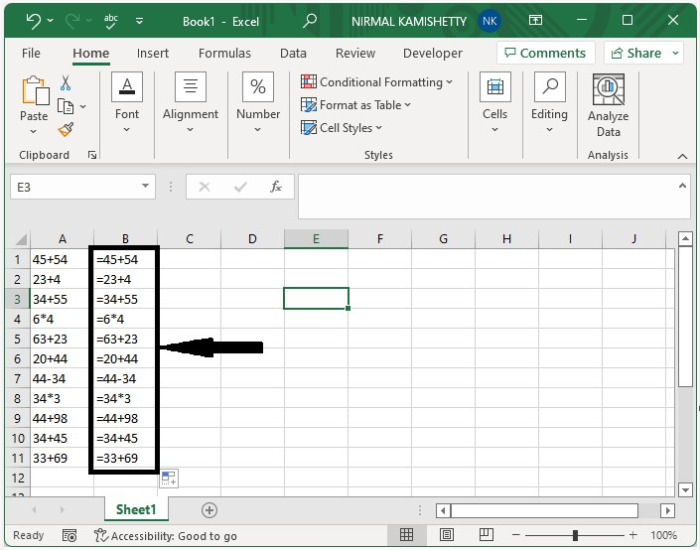
Task: Expand the Share dropdown chevron
Action: [675, 53]
